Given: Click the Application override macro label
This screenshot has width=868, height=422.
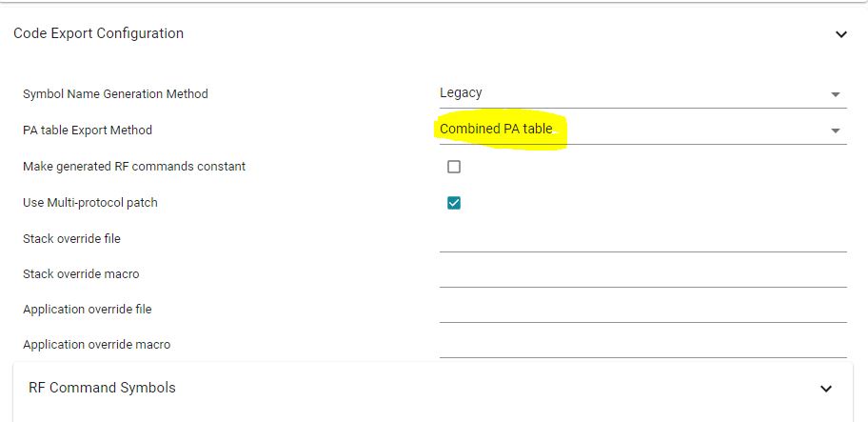Looking at the screenshot, I should [96, 344].
